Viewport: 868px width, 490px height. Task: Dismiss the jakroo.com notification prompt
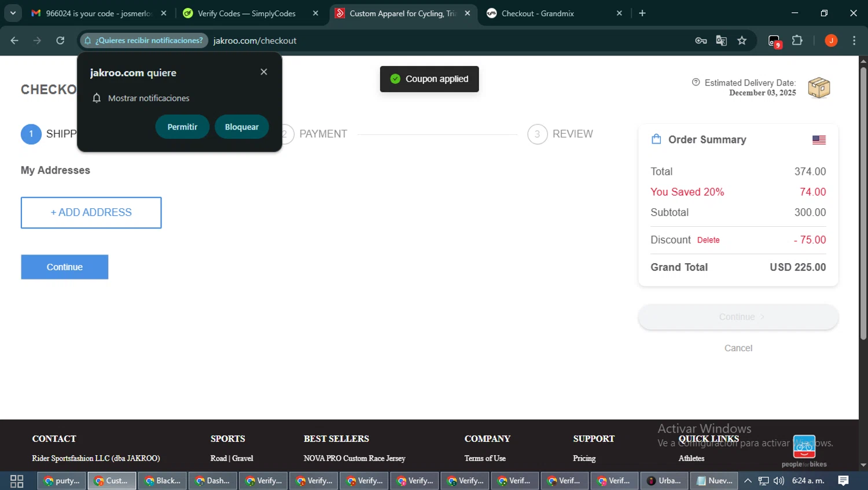[264, 72]
